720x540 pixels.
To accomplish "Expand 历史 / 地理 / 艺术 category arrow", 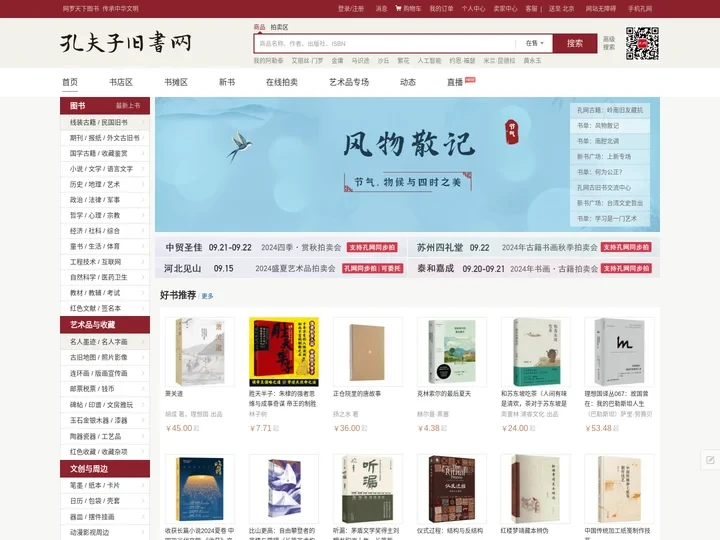I will (143, 184).
